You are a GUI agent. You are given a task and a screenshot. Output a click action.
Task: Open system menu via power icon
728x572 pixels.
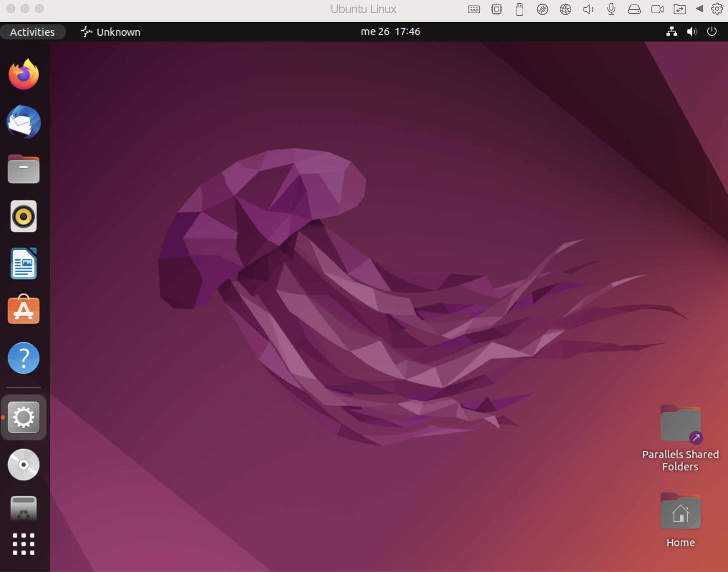point(712,31)
